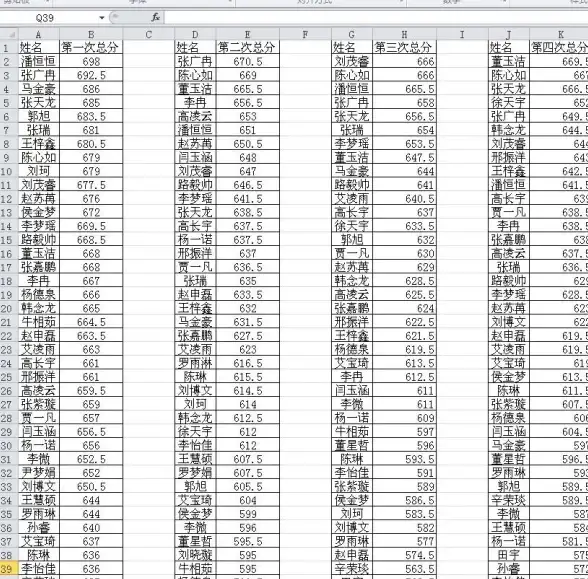
Task: Select column H header
Action: pyautogui.click(x=404, y=34)
